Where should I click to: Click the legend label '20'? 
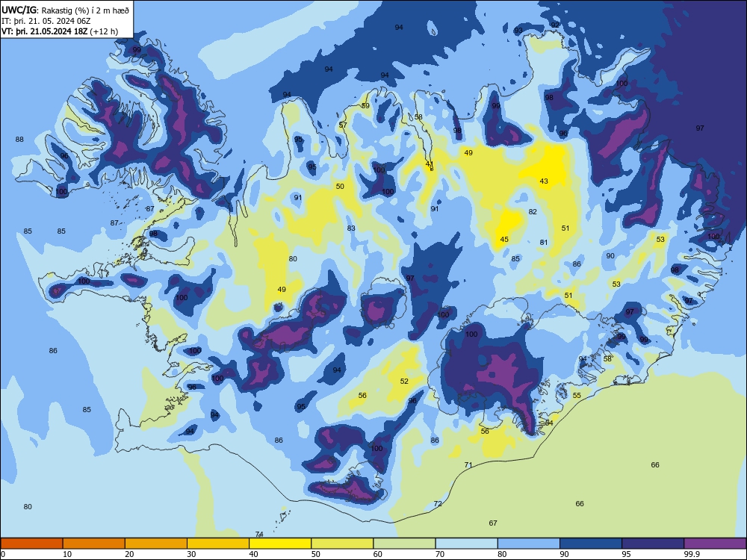pyautogui.click(x=129, y=554)
